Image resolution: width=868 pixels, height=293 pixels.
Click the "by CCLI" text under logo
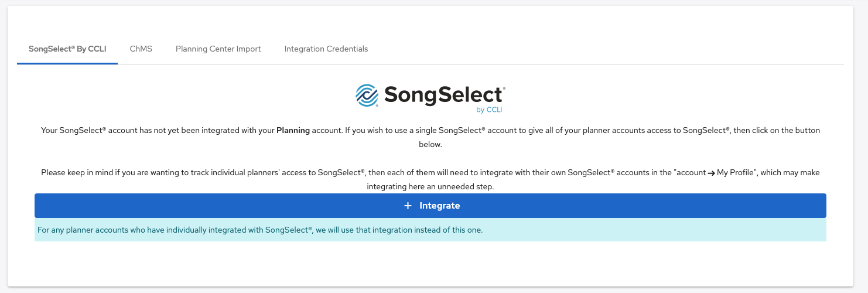click(x=489, y=110)
